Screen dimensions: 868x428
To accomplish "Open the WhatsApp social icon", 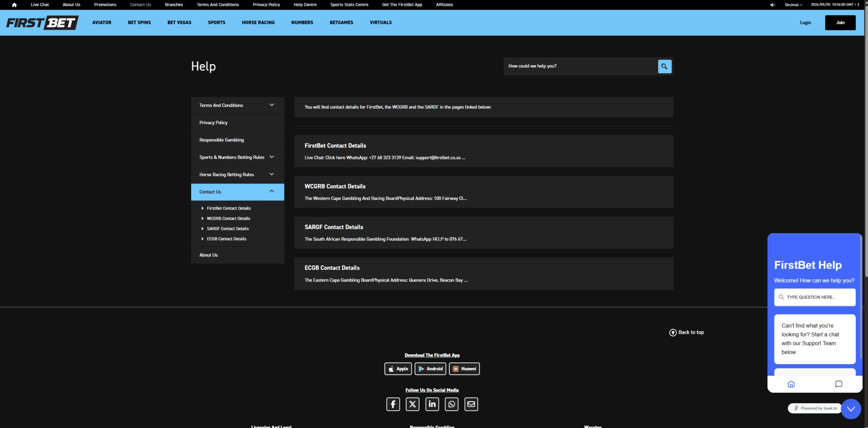I will [x=452, y=404].
